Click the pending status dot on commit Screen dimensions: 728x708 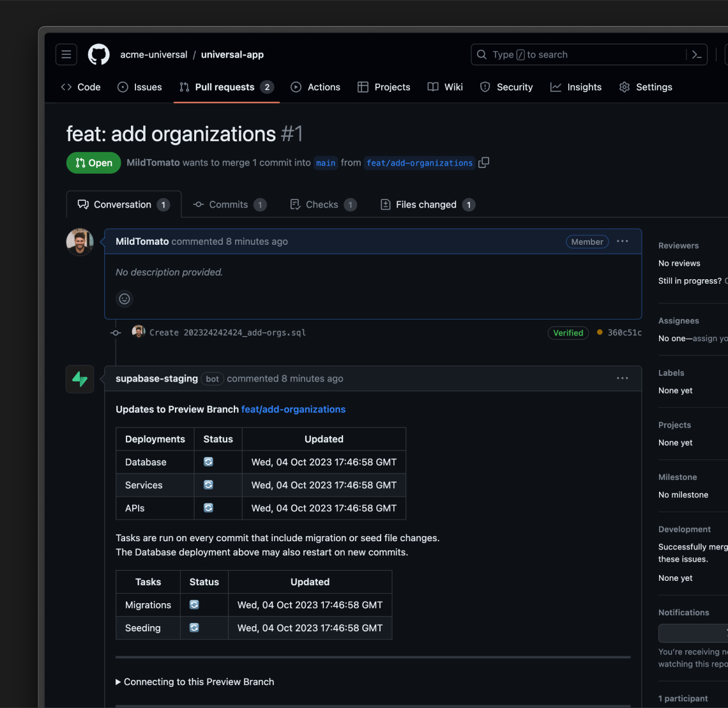[x=600, y=332]
